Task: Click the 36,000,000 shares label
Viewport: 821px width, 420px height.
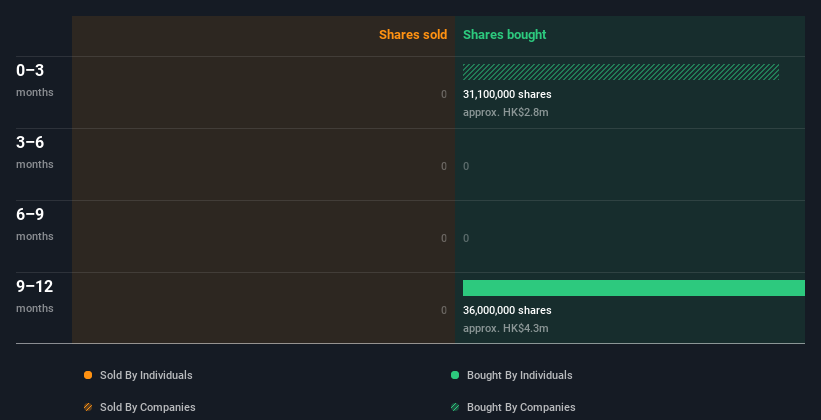Action: pyautogui.click(x=507, y=310)
